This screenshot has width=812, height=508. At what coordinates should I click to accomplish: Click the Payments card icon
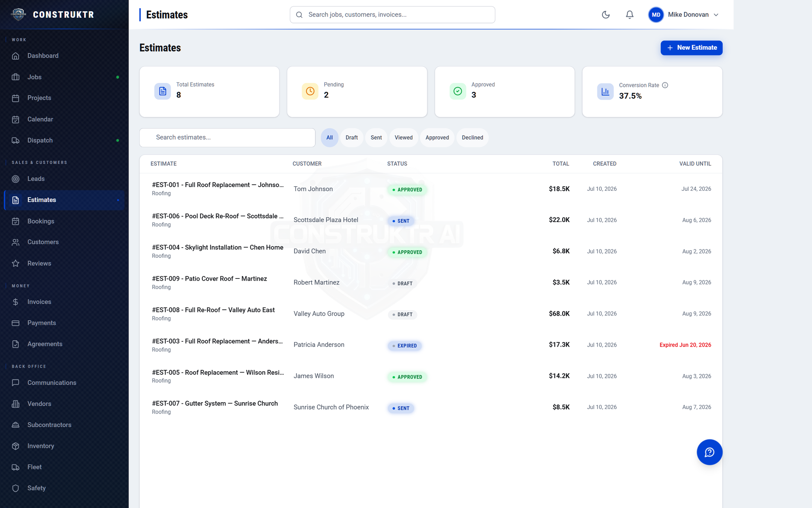click(x=15, y=323)
